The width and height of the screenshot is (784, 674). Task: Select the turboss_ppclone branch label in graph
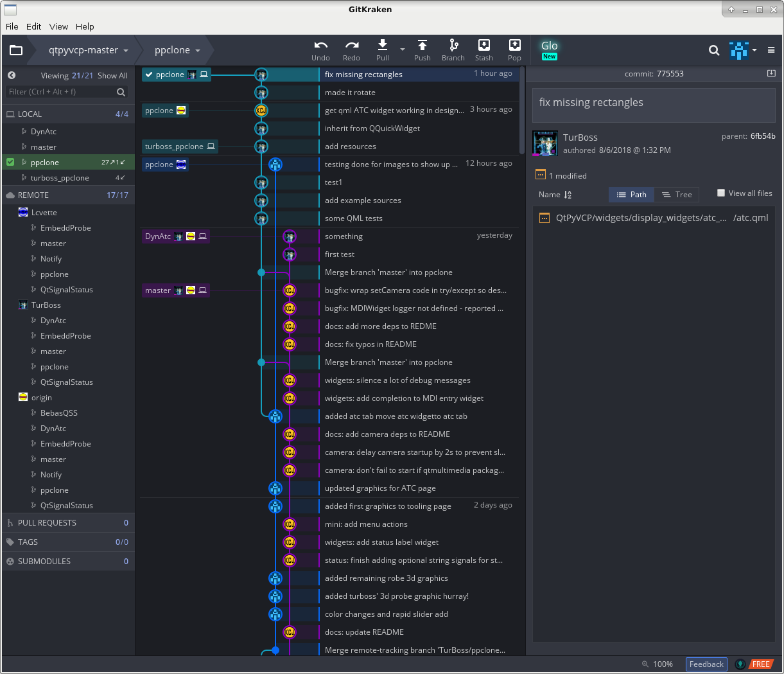point(180,146)
